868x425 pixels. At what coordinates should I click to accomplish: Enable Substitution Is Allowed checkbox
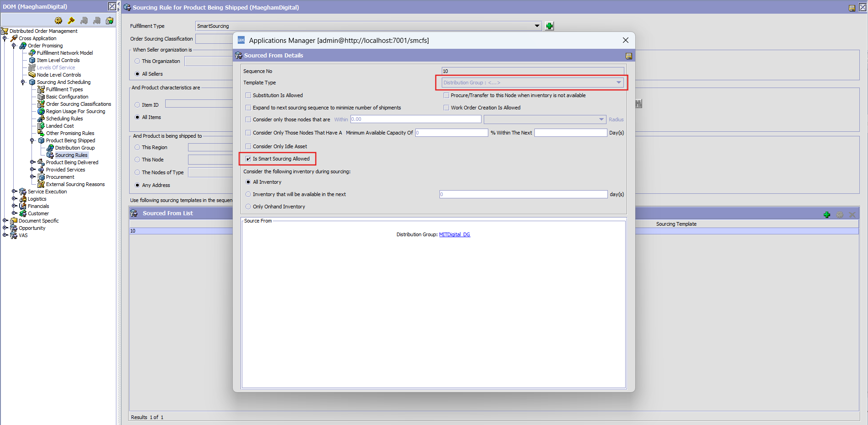click(x=248, y=95)
